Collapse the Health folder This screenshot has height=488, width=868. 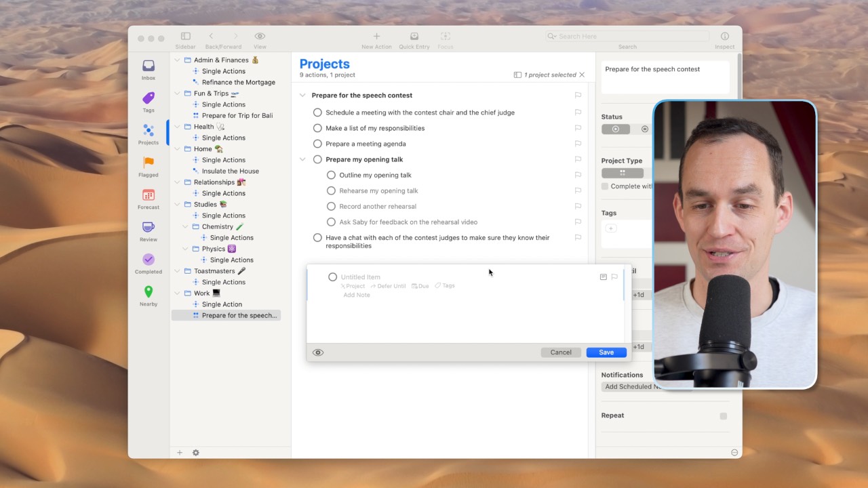pos(178,127)
